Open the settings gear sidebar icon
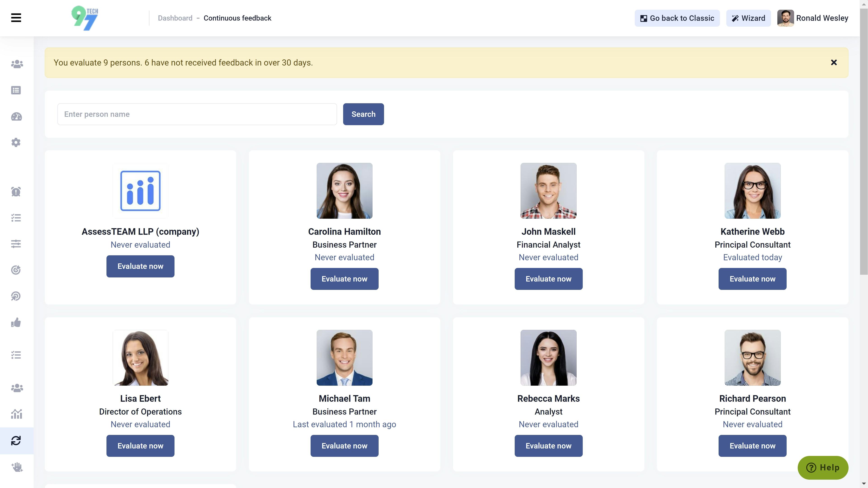Screen dimensions: 868x488 (16, 143)
